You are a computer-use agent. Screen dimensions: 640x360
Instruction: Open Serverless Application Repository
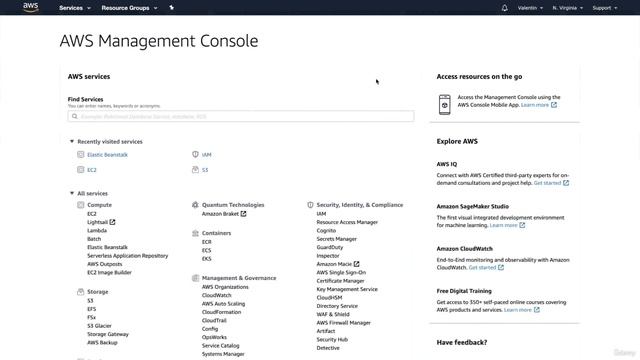point(127,256)
